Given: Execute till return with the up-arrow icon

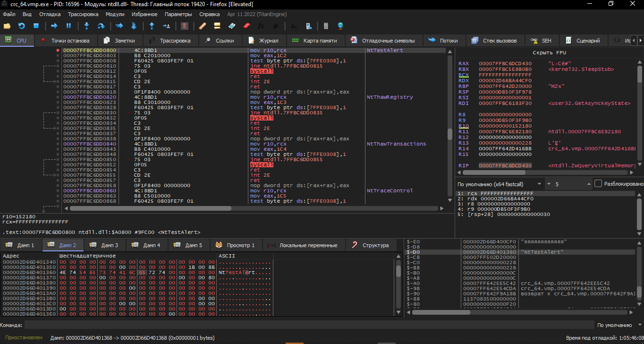Looking at the screenshot, I should (x=152, y=26).
